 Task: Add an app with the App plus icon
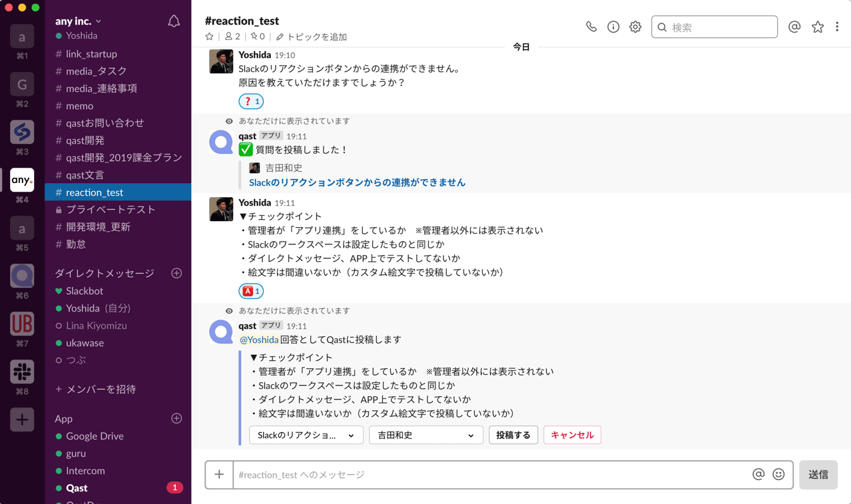pyautogui.click(x=176, y=418)
